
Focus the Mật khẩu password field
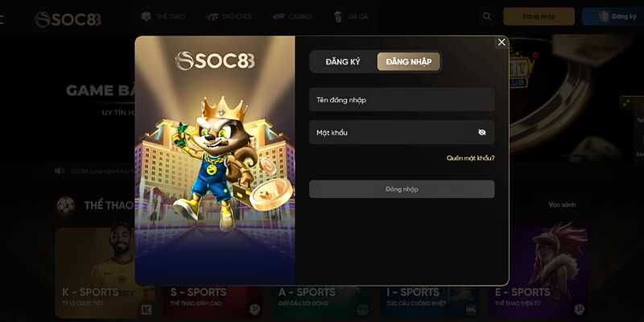(x=402, y=132)
